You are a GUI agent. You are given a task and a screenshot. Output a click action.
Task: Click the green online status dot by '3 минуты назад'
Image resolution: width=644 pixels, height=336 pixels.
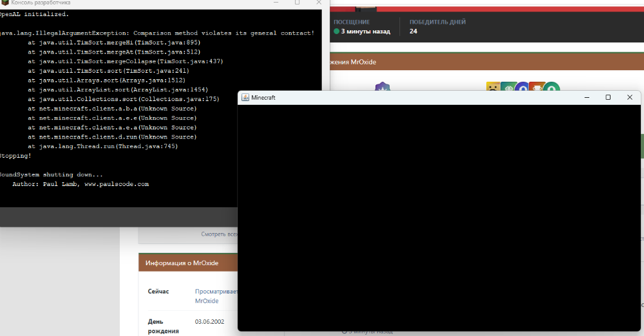point(336,31)
